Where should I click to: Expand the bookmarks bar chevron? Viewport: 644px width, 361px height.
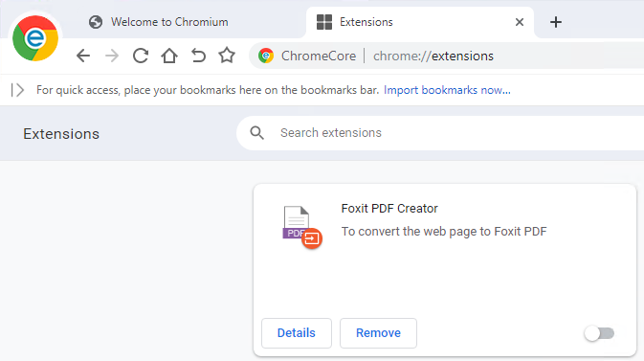[x=17, y=90]
